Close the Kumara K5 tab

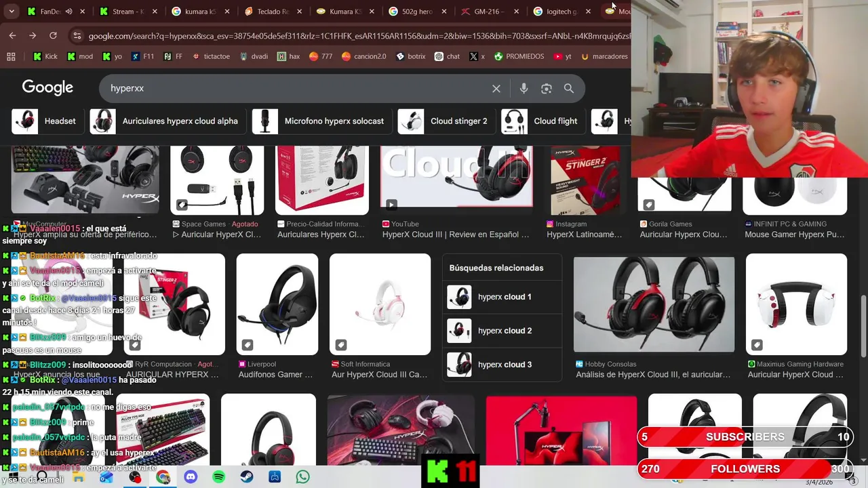[372, 12]
